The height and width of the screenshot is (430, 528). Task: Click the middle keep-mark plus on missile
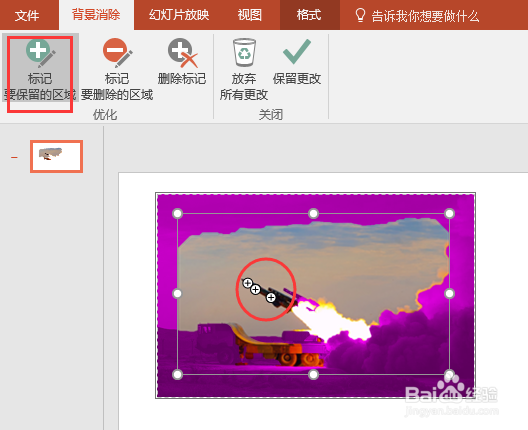[255, 289]
